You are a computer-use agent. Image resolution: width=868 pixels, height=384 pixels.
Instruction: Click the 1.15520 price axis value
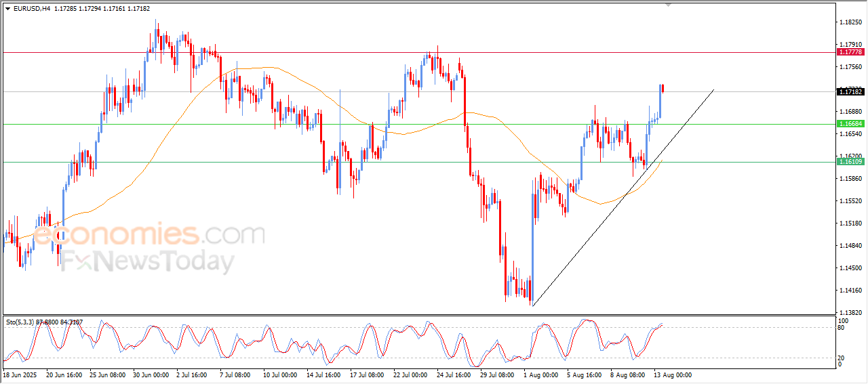850,201
